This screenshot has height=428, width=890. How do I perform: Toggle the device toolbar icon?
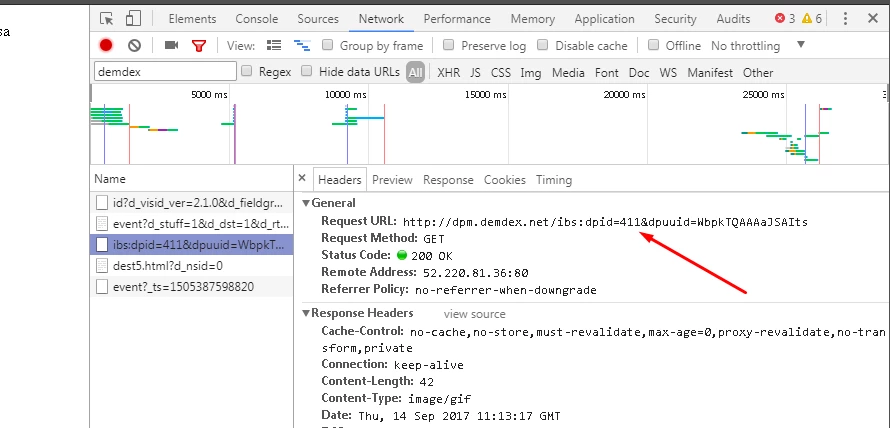(133, 19)
